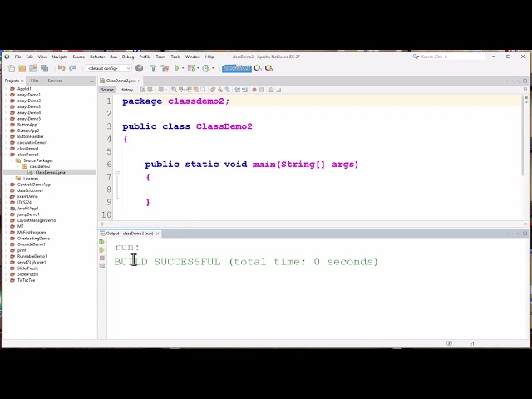Click the New File toolbar icon
This screenshot has width=532, height=399.
click(11, 68)
